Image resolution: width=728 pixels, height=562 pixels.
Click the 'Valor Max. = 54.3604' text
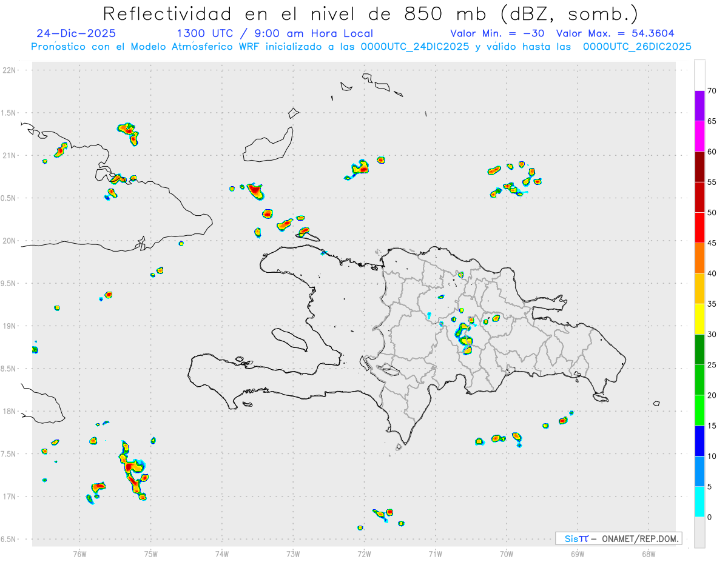click(615, 33)
